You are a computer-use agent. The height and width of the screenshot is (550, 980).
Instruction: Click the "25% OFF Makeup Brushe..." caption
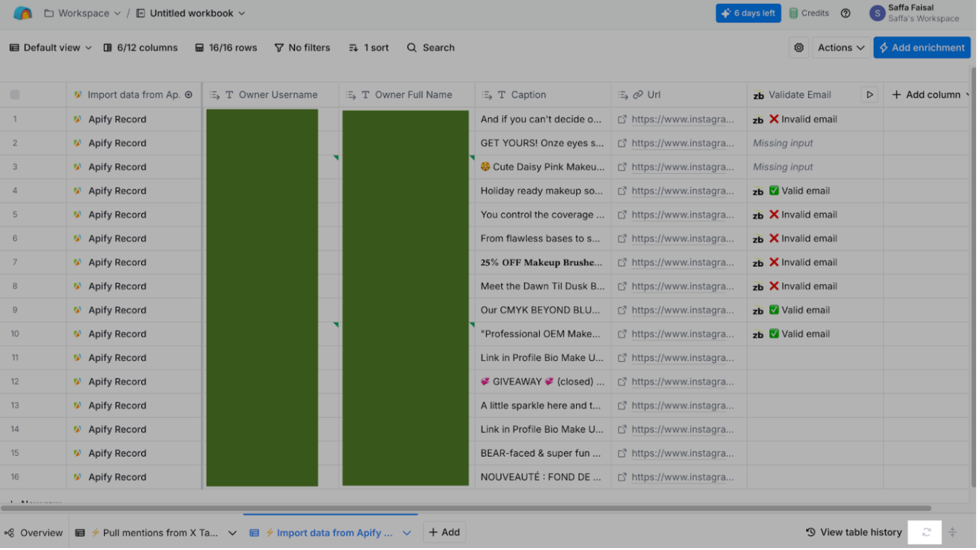544,263
